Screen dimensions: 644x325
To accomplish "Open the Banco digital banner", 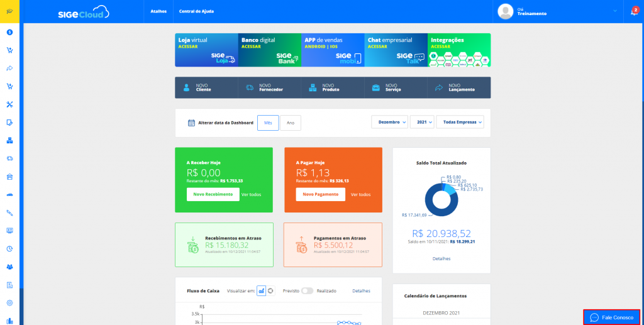I will coord(270,50).
